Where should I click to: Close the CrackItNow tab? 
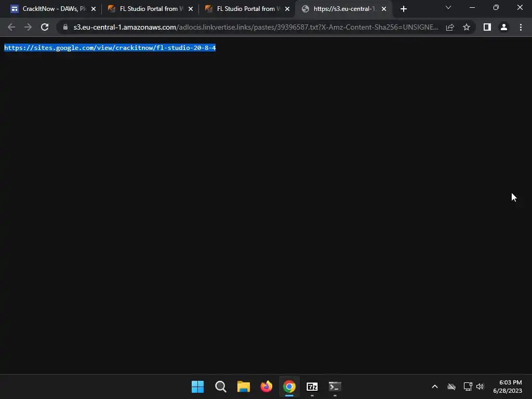pos(94,9)
